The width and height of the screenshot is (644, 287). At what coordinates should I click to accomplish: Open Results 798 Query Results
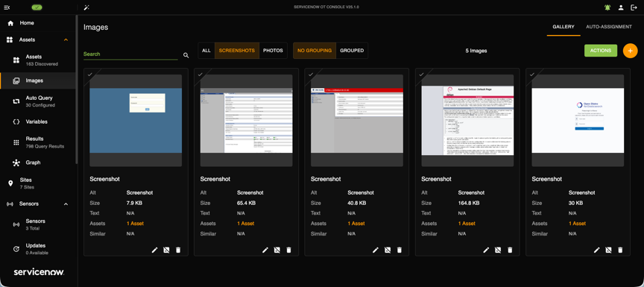click(38, 142)
